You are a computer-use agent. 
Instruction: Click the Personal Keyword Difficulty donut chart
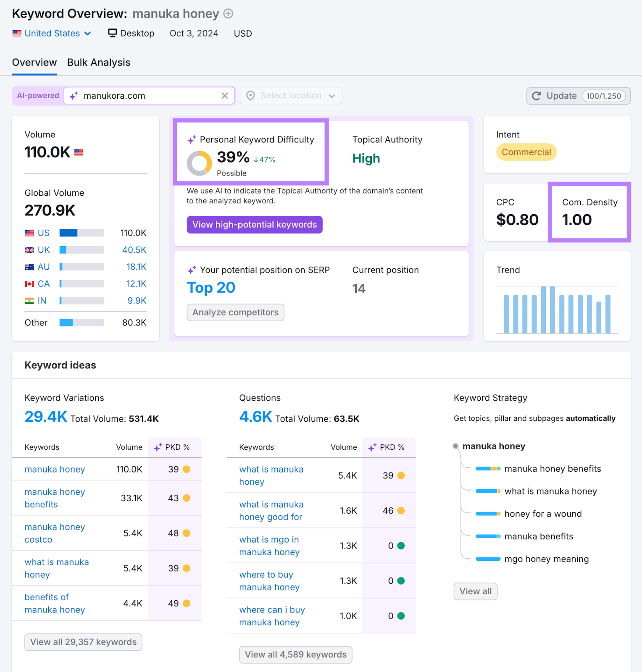pos(199,163)
